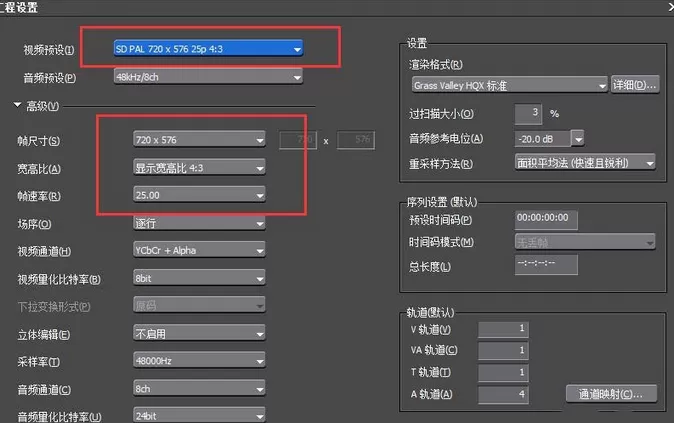Click the 序列设置 (默认) group title
Image resolution: width=674 pixels, height=423 pixels.
click(x=442, y=202)
